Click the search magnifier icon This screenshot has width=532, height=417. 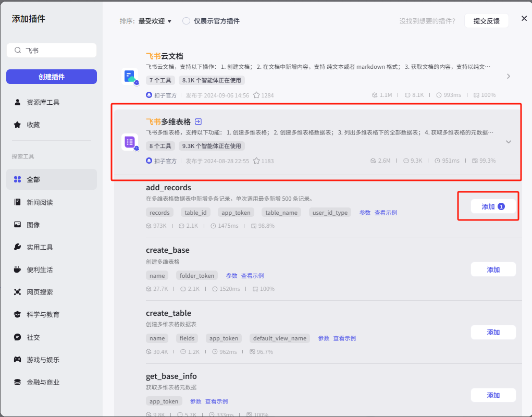pos(18,51)
